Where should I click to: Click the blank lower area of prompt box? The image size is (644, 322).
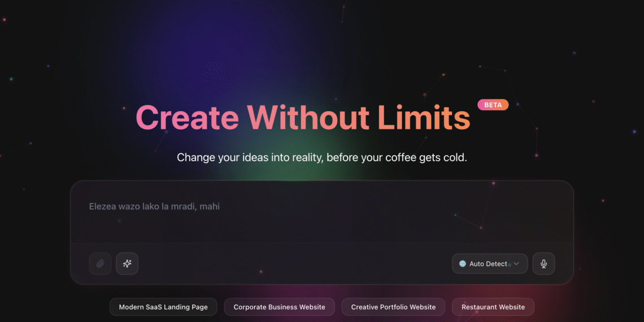(322, 228)
